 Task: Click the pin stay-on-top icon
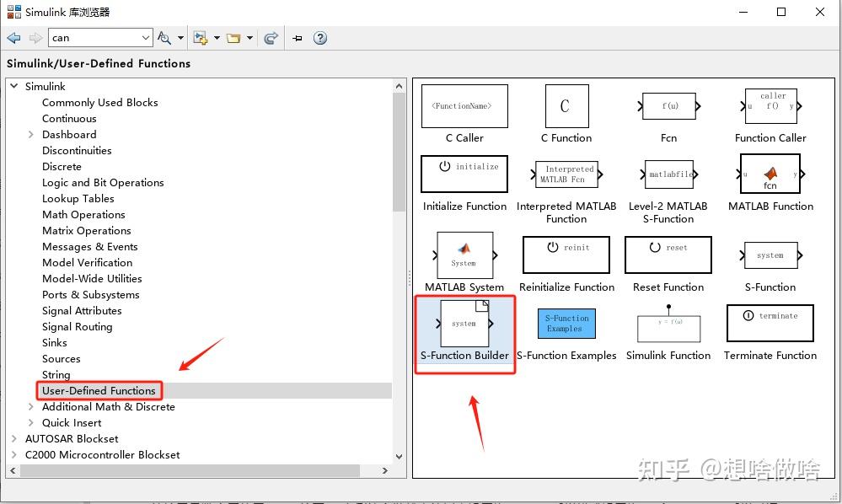(x=298, y=38)
